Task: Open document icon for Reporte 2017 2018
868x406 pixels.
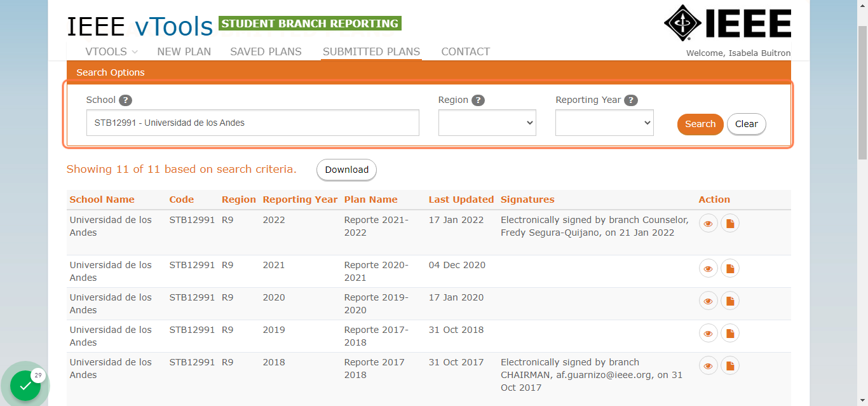Action: pyautogui.click(x=730, y=365)
